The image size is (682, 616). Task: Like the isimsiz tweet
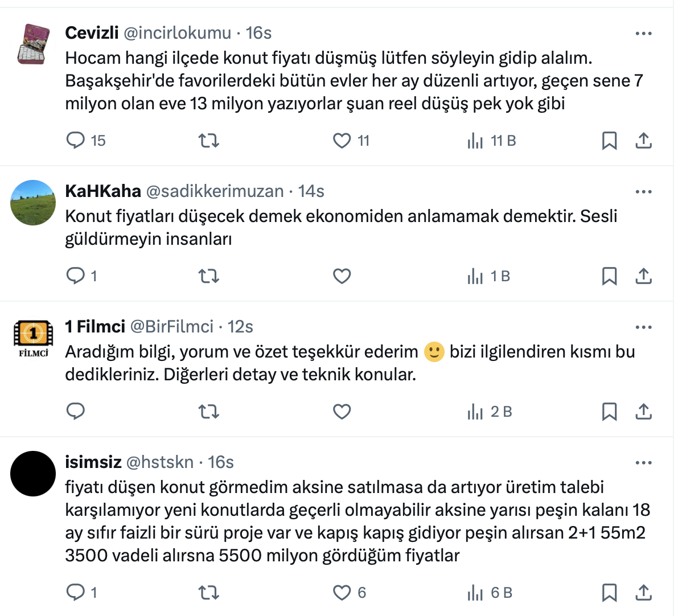(342, 592)
